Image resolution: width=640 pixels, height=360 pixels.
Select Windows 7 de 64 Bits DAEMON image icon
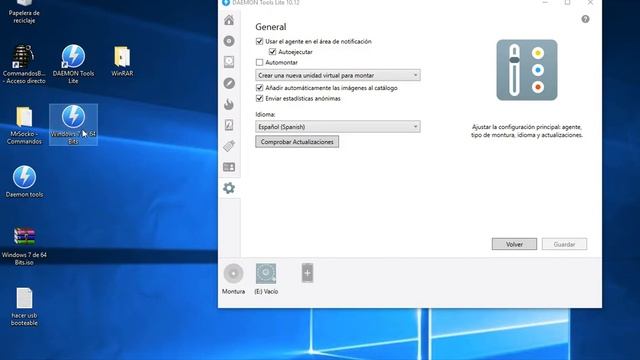point(73,125)
